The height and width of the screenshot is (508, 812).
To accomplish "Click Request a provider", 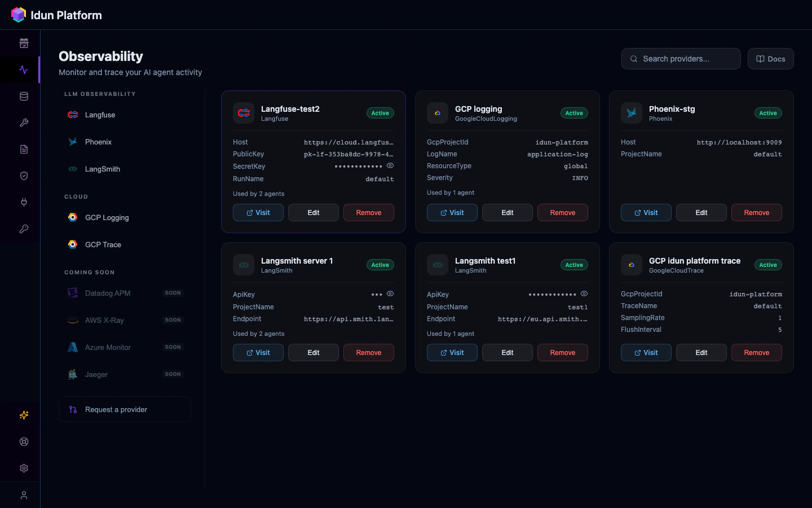I will coord(125,409).
